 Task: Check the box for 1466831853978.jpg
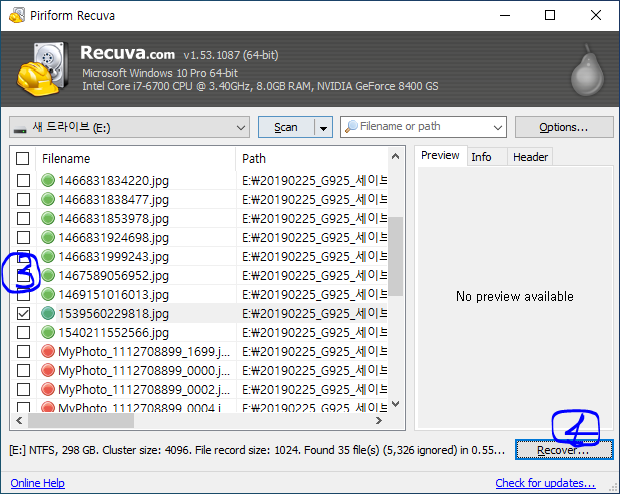23,218
